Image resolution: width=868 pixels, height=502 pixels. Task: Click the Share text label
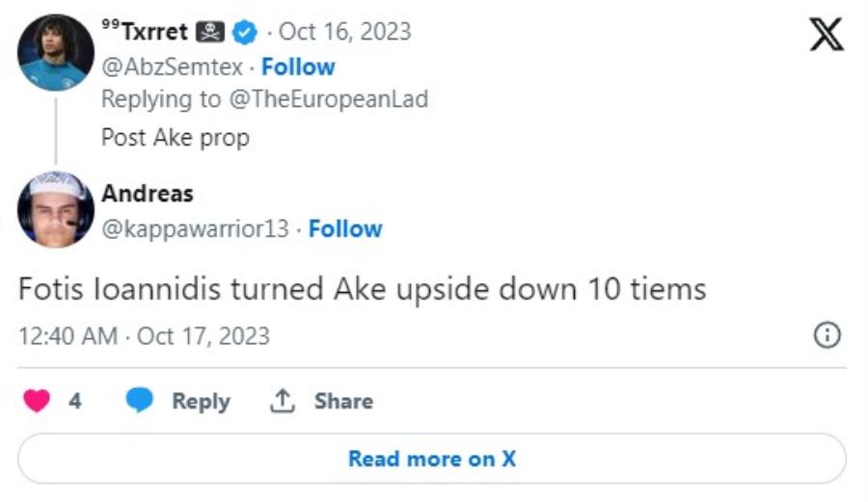(343, 401)
